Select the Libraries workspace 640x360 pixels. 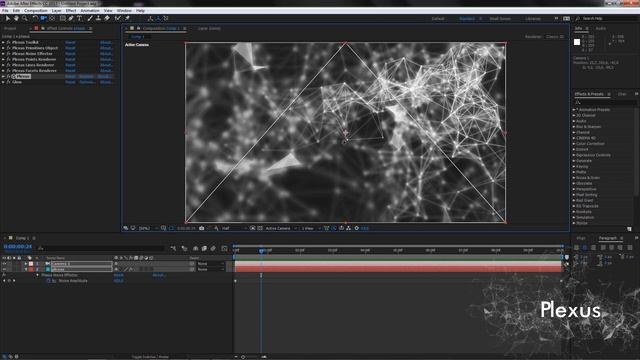[x=533, y=19]
